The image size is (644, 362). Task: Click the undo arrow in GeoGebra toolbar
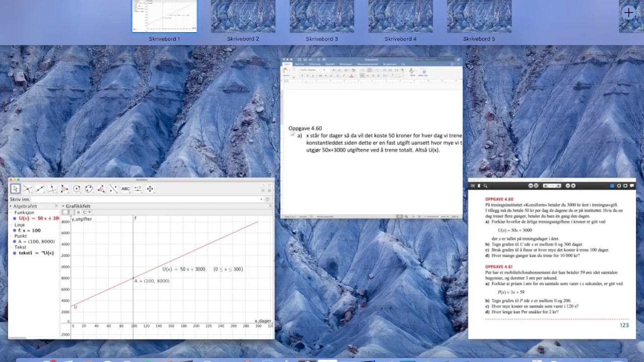(263, 185)
